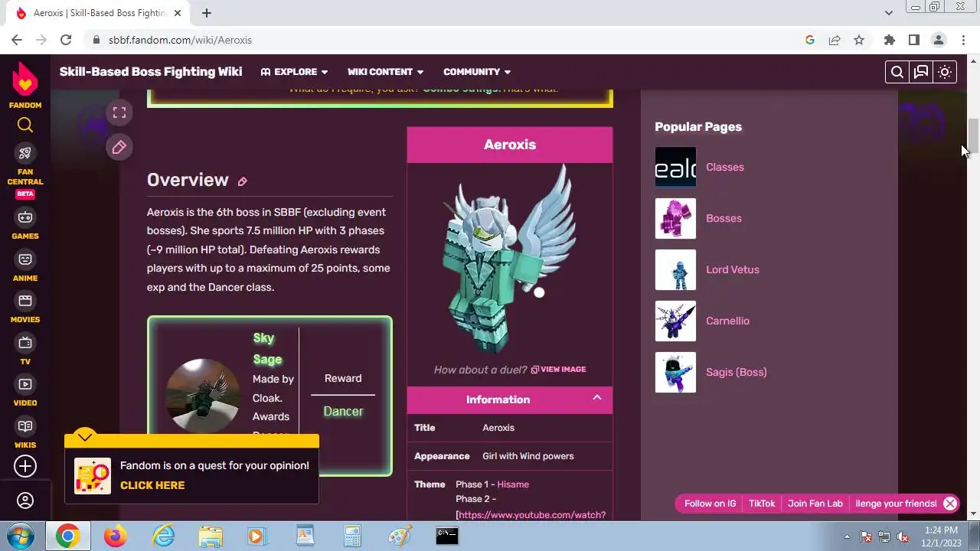980x551 pixels.
Task: Click Follow on IG button
Action: pos(710,504)
